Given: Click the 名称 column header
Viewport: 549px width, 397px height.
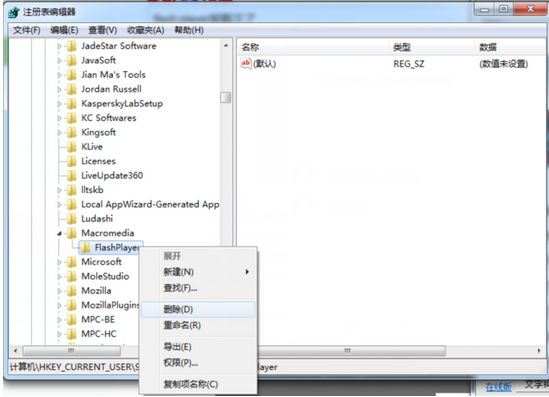Looking at the screenshot, I should pyautogui.click(x=313, y=47).
